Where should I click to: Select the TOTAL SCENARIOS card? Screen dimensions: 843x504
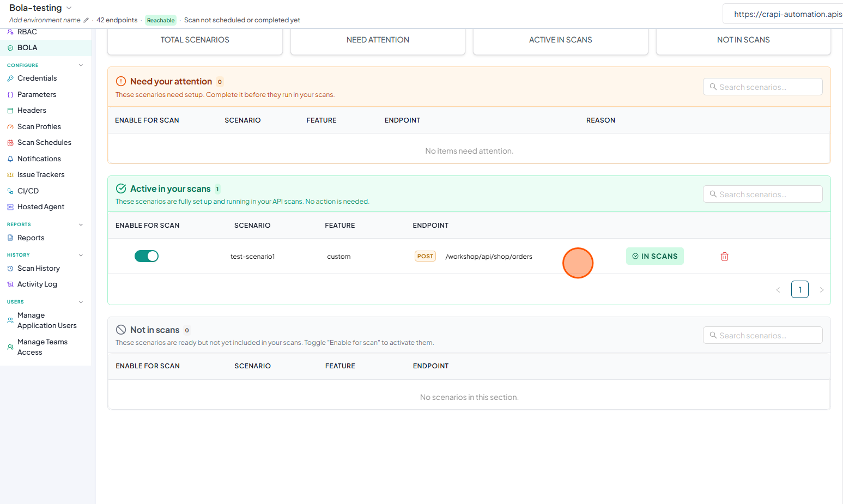(195, 41)
